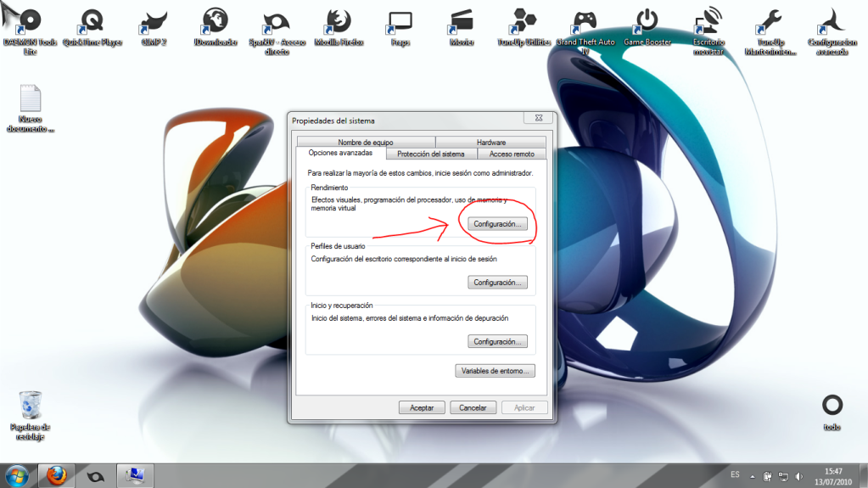This screenshot has width=868, height=488.
Task: Open the GIMP 2 desktop icon
Action: 153,23
